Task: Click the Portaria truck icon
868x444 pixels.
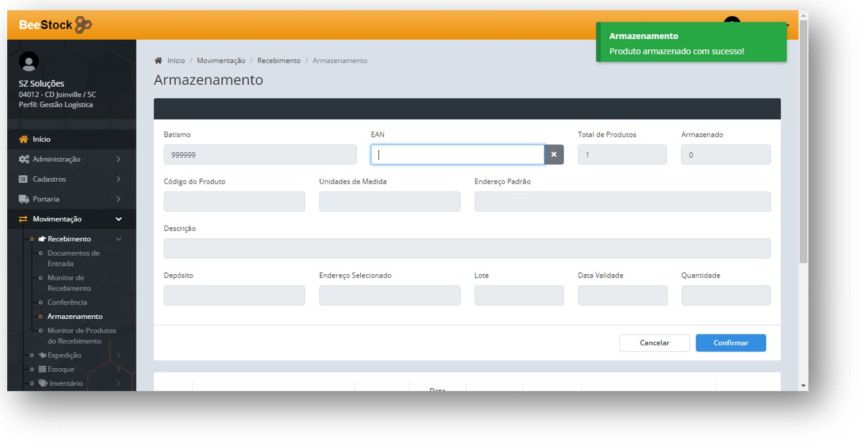Action: coord(23,199)
